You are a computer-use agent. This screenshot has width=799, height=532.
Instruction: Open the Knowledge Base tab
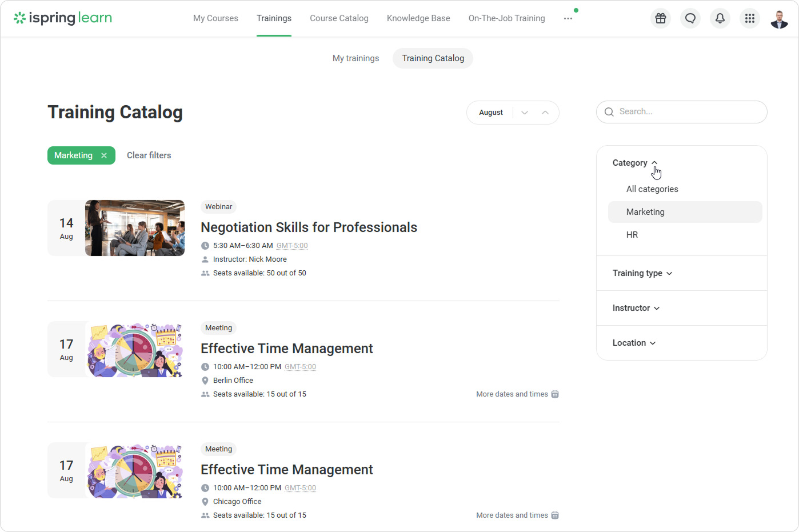(x=418, y=18)
